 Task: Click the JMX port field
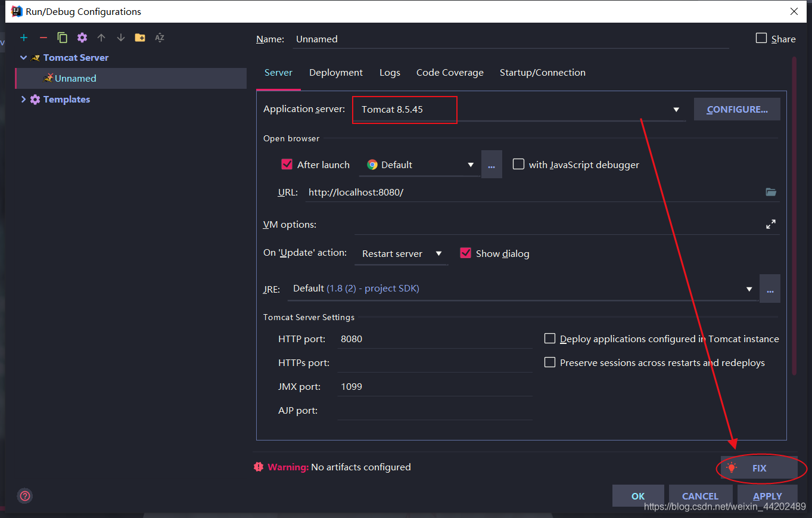434,386
